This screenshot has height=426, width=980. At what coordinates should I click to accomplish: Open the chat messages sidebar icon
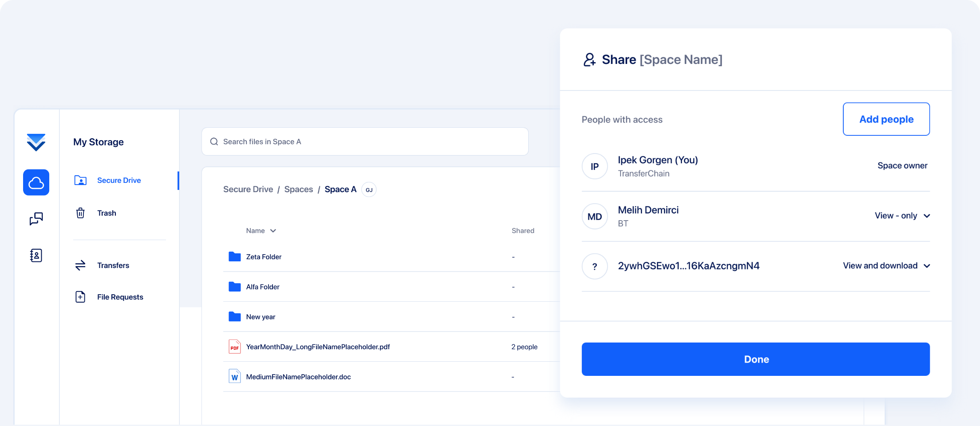coord(36,219)
